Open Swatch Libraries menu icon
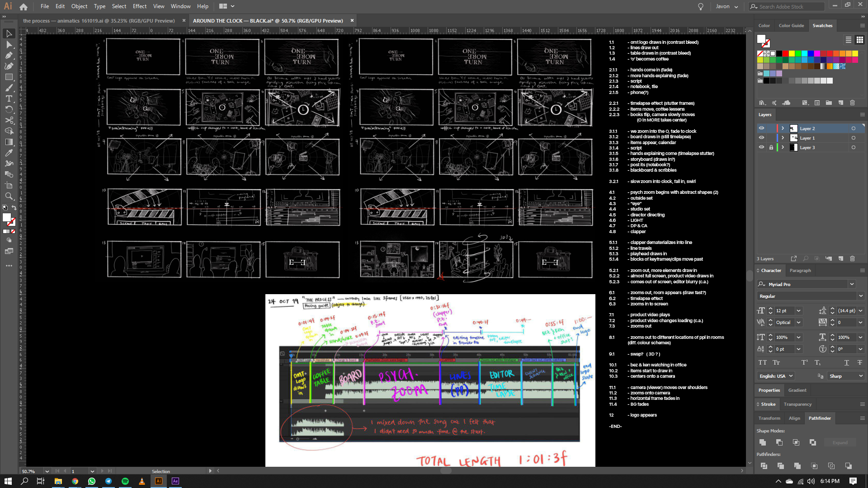Screen dimensions: 868x488 tap(763, 103)
